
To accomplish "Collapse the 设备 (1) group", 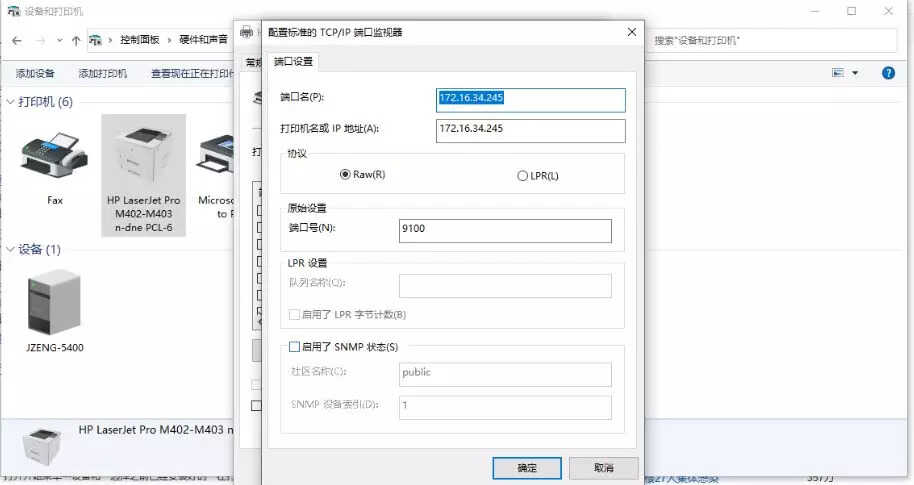I will tap(11, 249).
